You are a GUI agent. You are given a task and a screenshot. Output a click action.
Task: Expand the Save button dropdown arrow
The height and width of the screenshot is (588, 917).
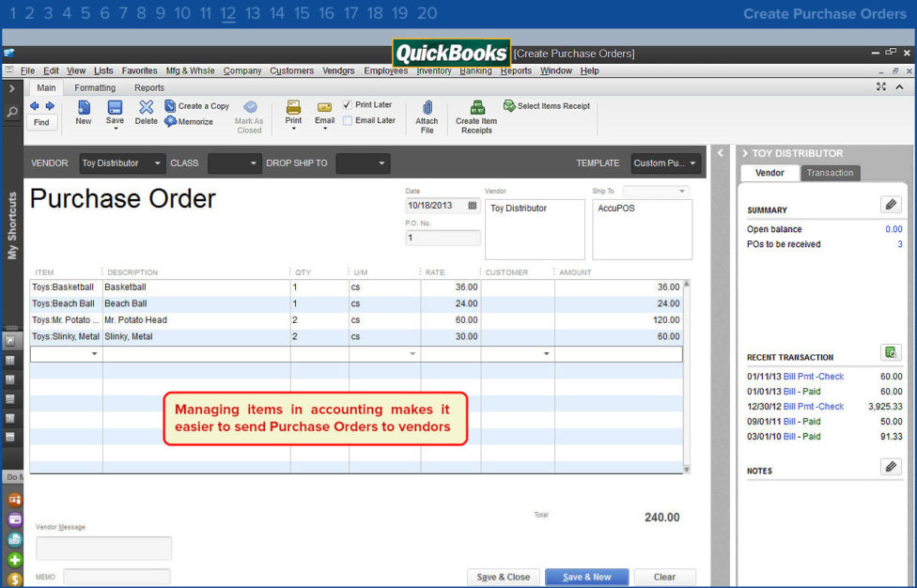click(116, 129)
